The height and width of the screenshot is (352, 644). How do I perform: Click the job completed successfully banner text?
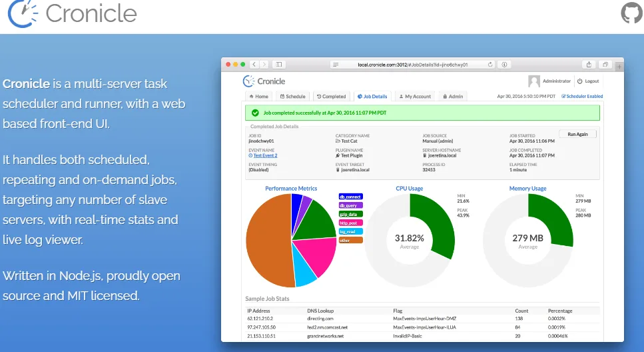tap(325, 113)
